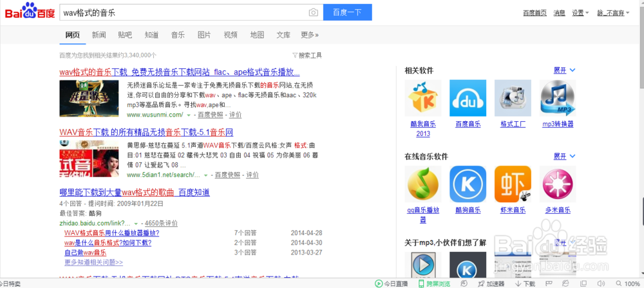Image resolution: width=644 pixels, height=288 pixels.
Task: Open the 酷狗音乐 icon under 在线音乐软件
Action: pos(468,184)
